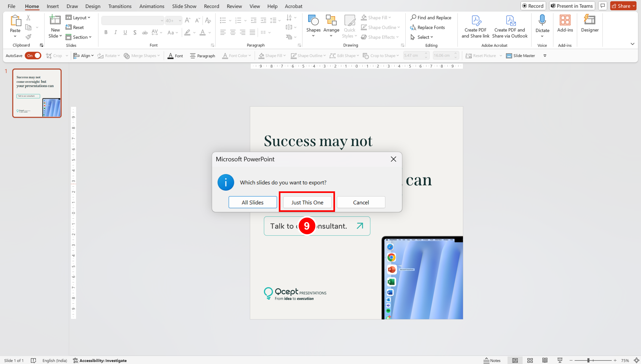Viewport: 641px width, 364px height.
Task: Click the Dictate microphone icon
Action: [542, 21]
